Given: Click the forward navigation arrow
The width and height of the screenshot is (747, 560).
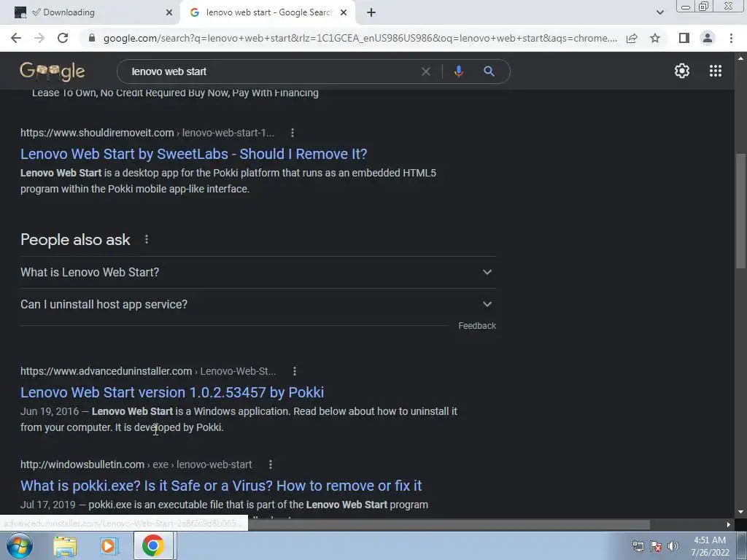Looking at the screenshot, I should click(x=39, y=38).
